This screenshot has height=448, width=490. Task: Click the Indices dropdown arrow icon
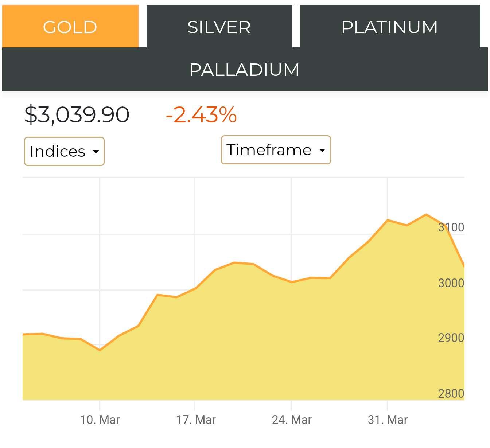click(x=96, y=152)
